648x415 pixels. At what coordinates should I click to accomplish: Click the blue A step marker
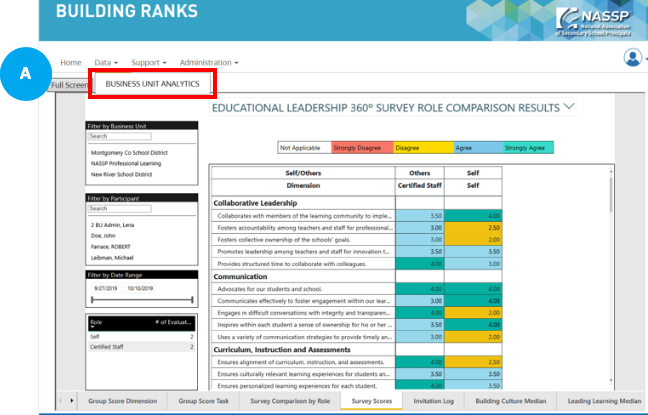pos(23,75)
